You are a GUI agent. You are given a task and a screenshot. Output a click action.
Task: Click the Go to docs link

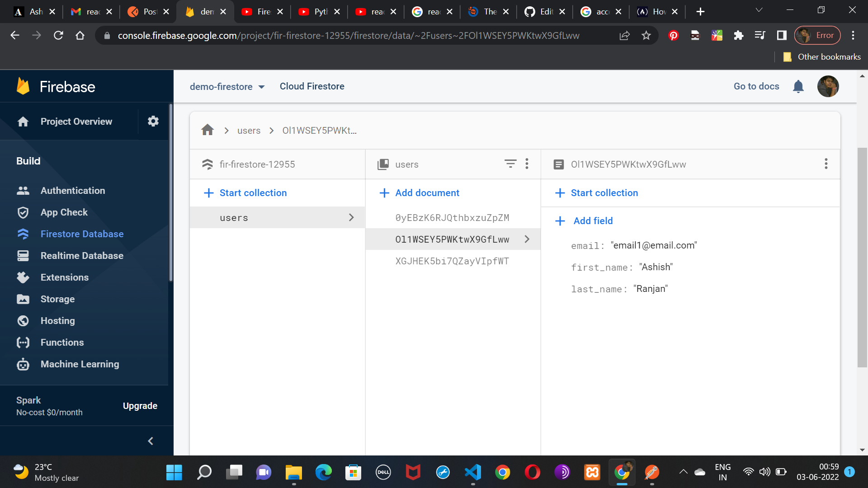756,86
